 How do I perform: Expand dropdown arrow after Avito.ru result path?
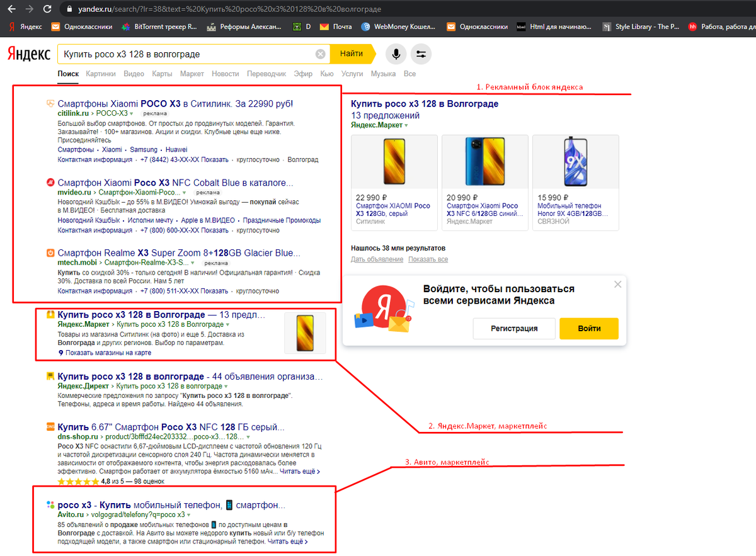[188, 514]
